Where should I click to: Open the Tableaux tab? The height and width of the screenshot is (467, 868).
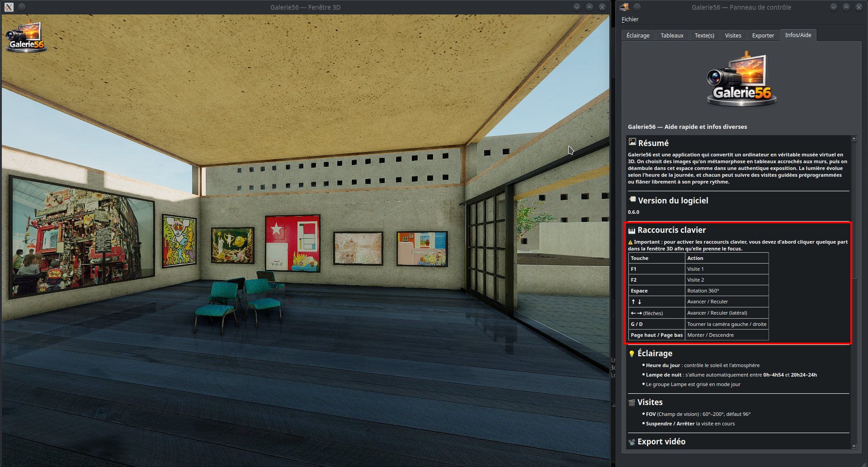pos(672,35)
